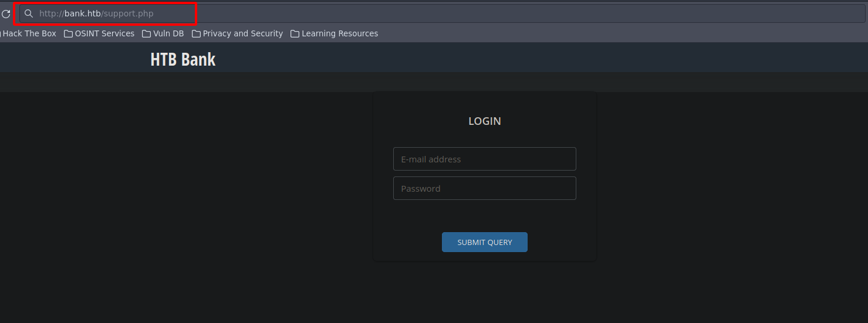Expand the Vuln DB bookmark folder
Image resolution: width=868 pixels, height=323 pixels.
click(x=168, y=34)
